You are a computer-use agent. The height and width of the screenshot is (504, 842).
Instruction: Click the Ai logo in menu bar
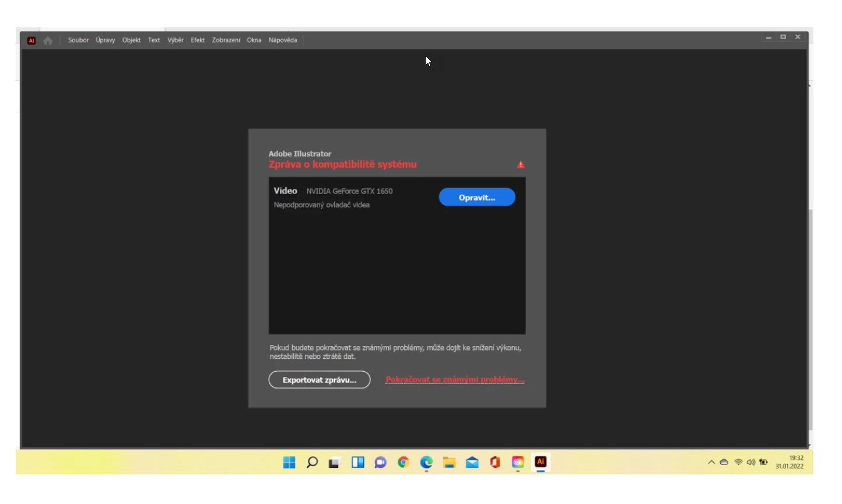click(x=31, y=40)
